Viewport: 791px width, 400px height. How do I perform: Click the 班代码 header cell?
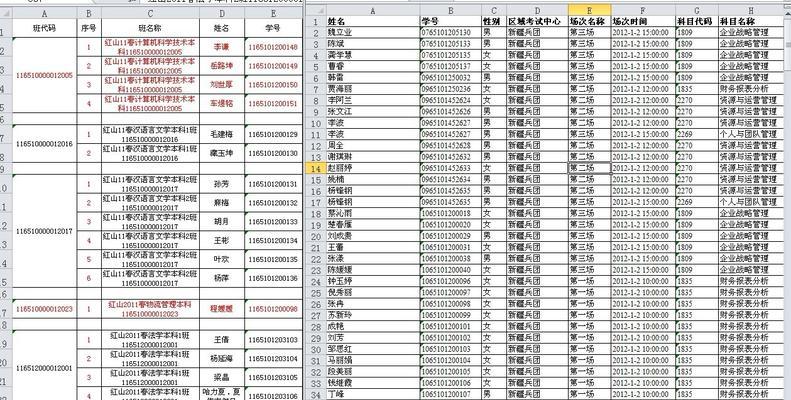pos(44,28)
